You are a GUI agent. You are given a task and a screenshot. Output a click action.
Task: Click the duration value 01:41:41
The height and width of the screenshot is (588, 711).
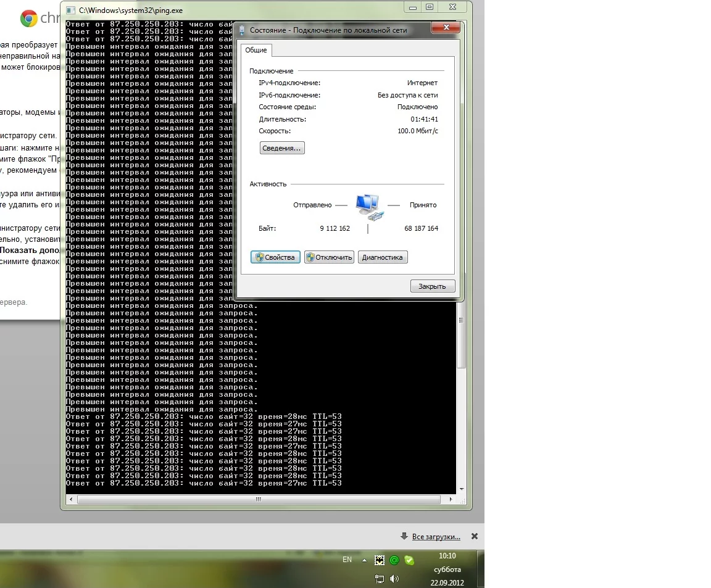click(425, 119)
